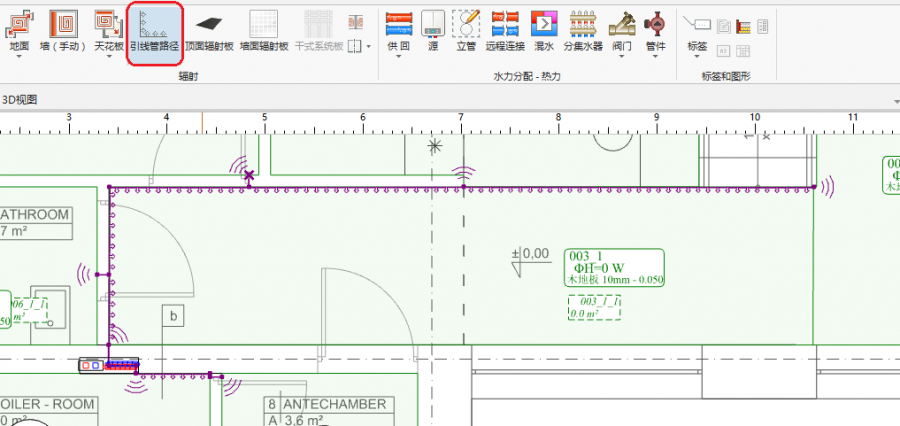This screenshot has width=900, height=426.
Task: Click the 引线管路径 pipe path tool
Action: (x=155, y=29)
